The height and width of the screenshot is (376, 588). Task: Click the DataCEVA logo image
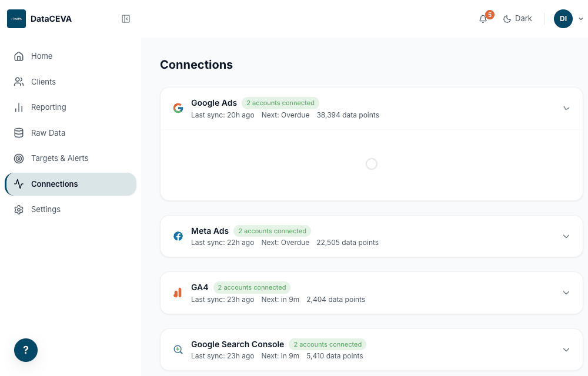(16, 19)
